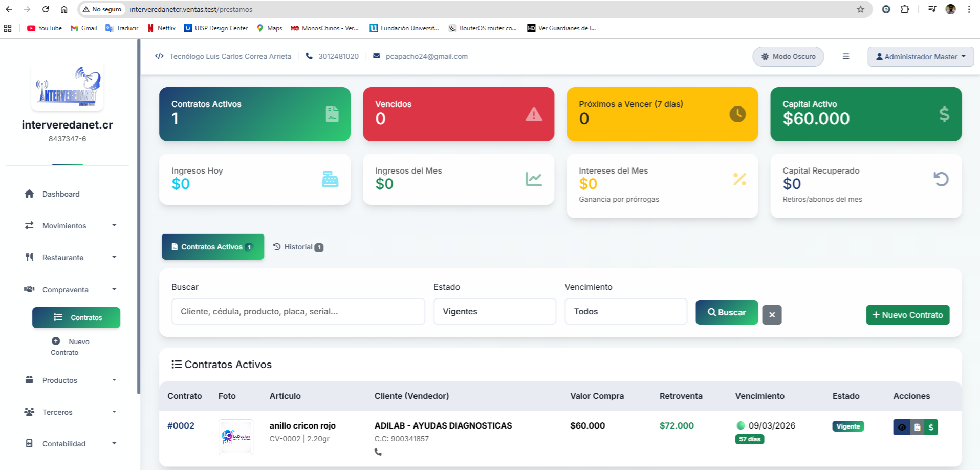Open the eye icon to view contract #0002
Screen dimensions: 980x470
coord(902,427)
